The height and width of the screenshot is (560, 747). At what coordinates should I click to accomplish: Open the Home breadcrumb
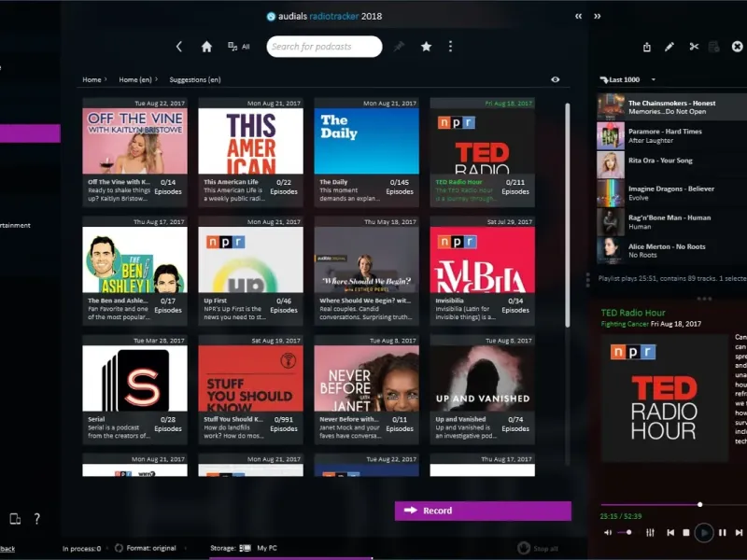coord(92,79)
